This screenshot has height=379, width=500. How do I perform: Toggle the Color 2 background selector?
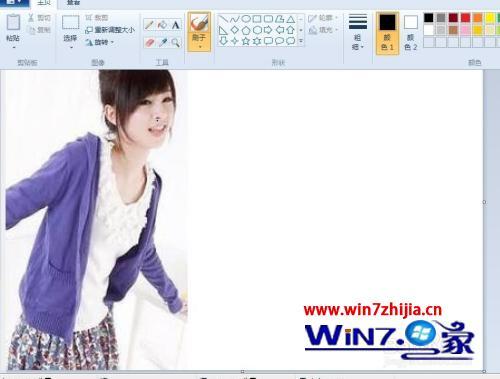(411, 33)
